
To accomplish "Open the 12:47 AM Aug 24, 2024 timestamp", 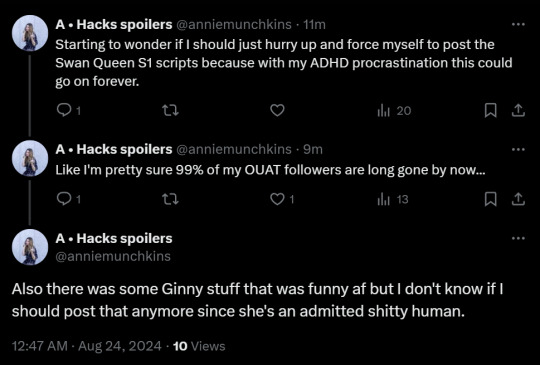I will pyautogui.click(x=86, y=346).
